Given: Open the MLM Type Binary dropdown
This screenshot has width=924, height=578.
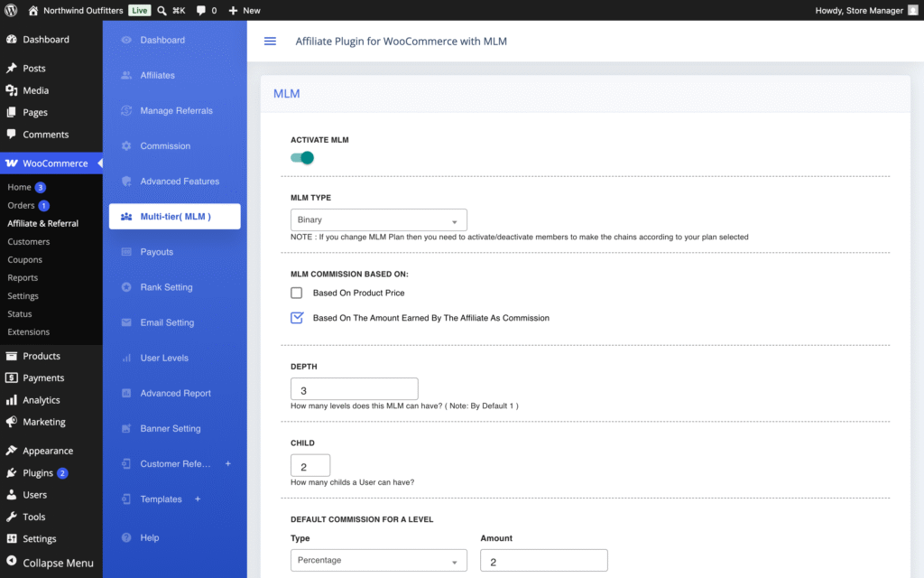Looking at the screenshot, I should click(x=378, y=220).
